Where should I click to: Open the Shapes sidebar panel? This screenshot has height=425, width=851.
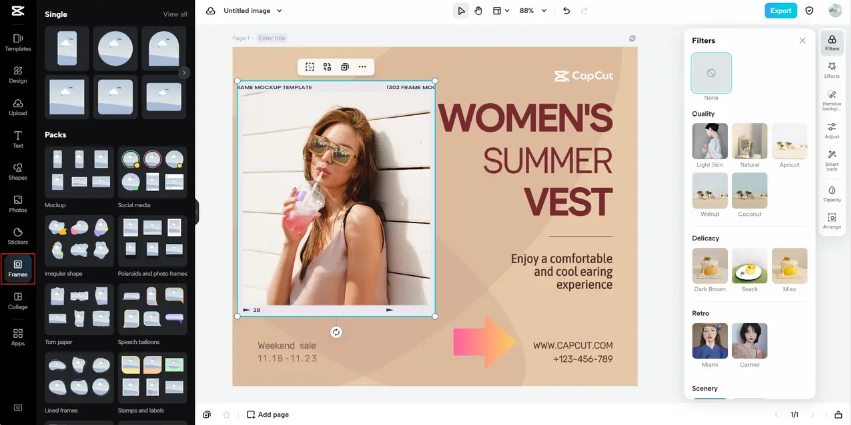18,172
